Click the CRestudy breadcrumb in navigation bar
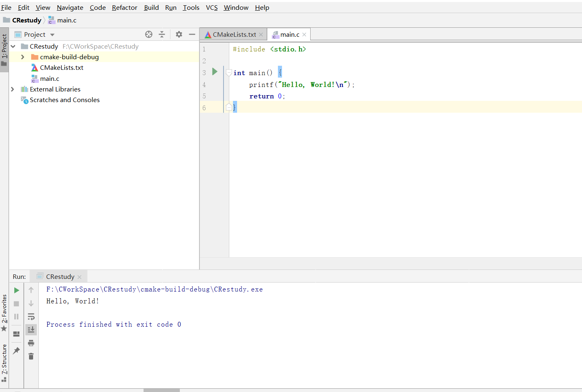 (x=22, y=20)
